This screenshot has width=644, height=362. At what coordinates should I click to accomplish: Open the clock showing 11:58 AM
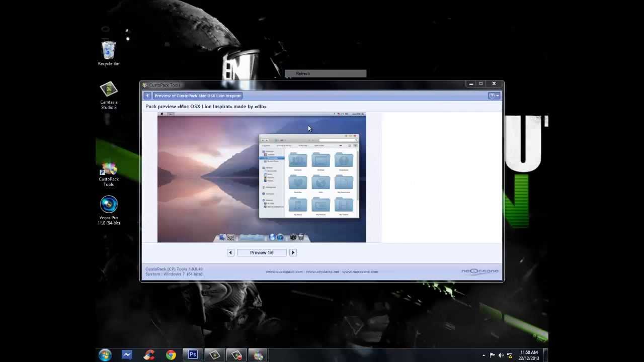click(529, 355)
